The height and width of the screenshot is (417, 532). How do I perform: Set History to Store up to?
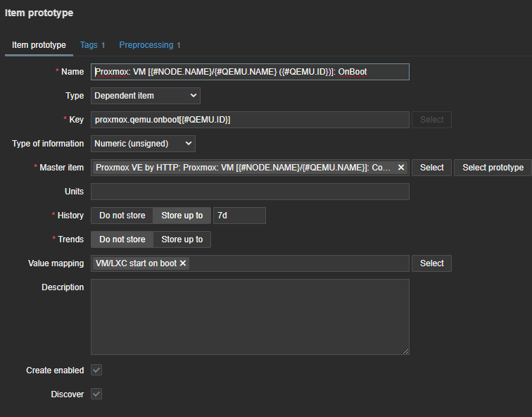tap(182, 216)
